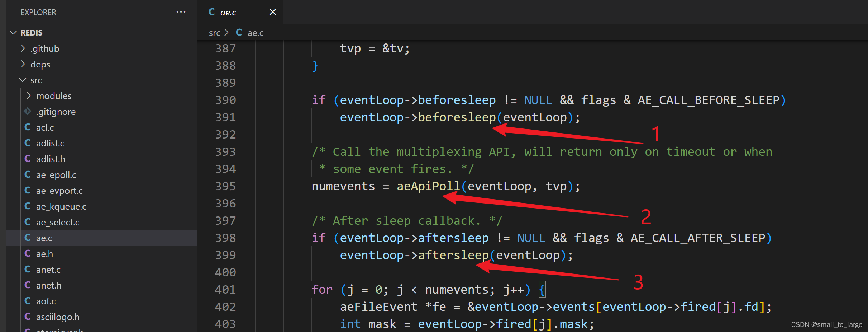The image size is (868, 332).
Task: Click the C file icon beside ae_epoll.c
Action: pyautogui.click(x=28, y=174)
